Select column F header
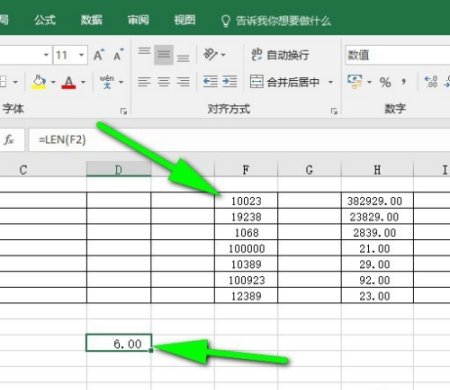 (246, 170)
